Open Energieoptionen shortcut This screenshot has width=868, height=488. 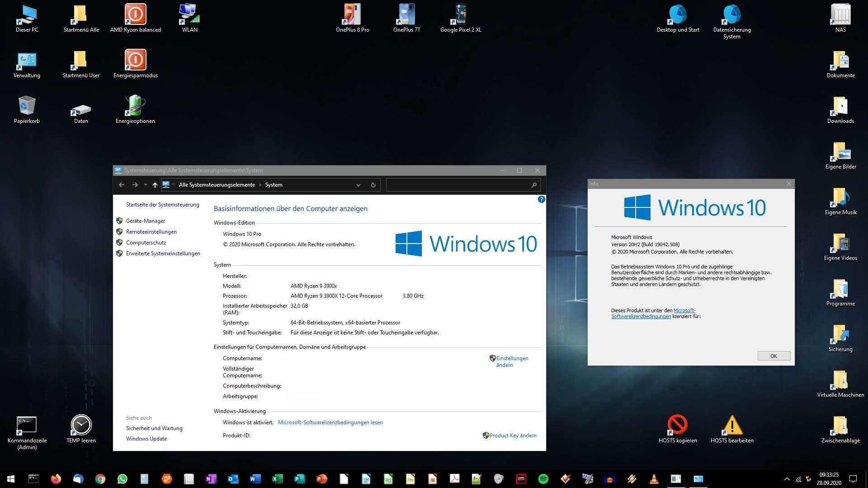click(x=135, y=109)
